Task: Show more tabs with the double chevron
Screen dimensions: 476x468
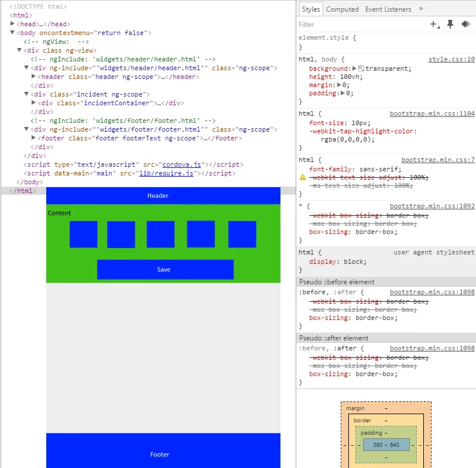Action: pyautogui.click(x=421, y=9)
